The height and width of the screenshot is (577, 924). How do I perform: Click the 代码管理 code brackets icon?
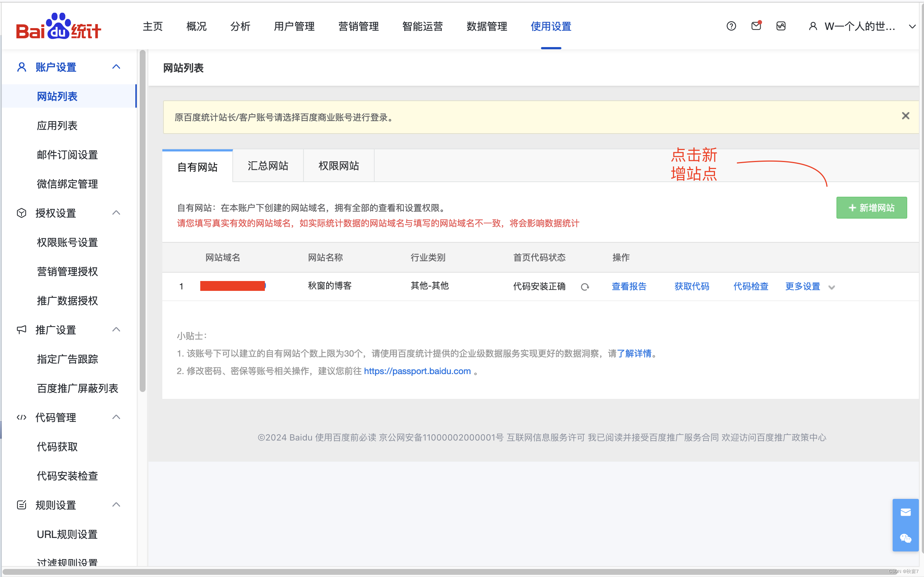22,417
